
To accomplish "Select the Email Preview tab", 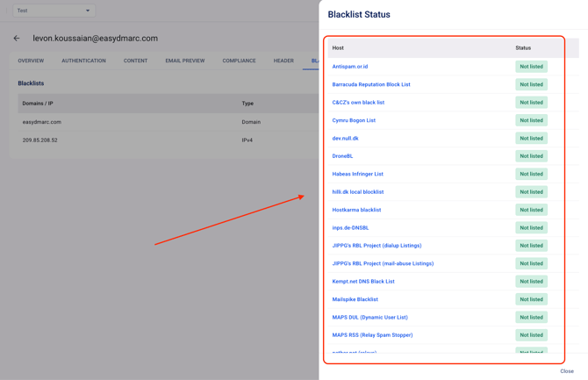I will click(x=184, y=61).
